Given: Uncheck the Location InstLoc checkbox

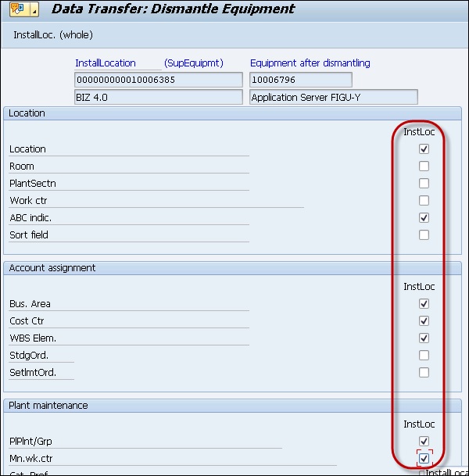Looking at the screenshot, I should pos(424,149).
